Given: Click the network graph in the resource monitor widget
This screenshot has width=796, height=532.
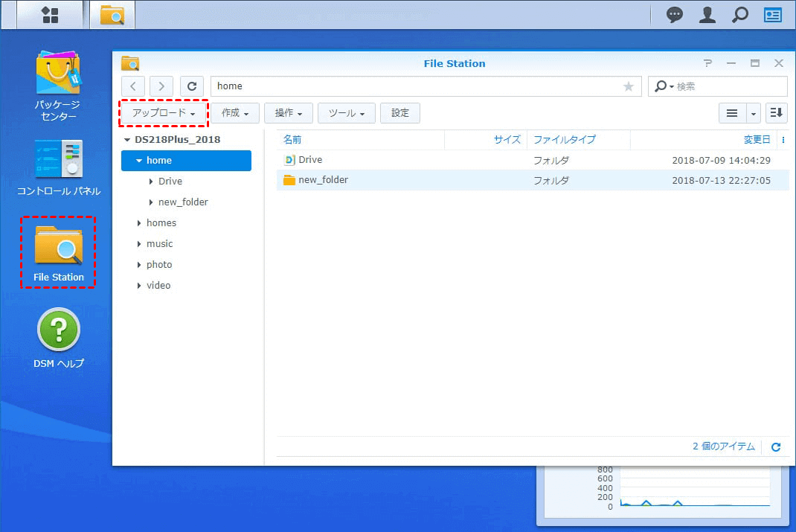Looking at the screenshot, I should pyautogui.click(x=695, y=487).
